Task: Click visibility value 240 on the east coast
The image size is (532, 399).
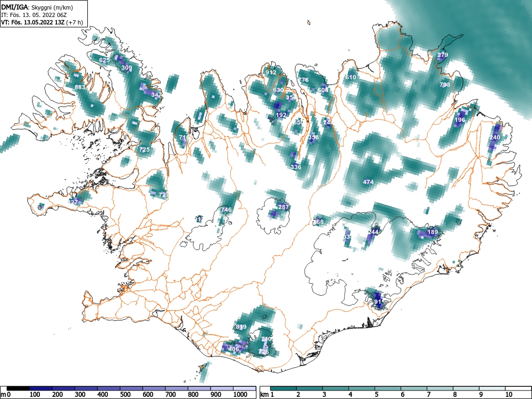Action: coord(495,137)
